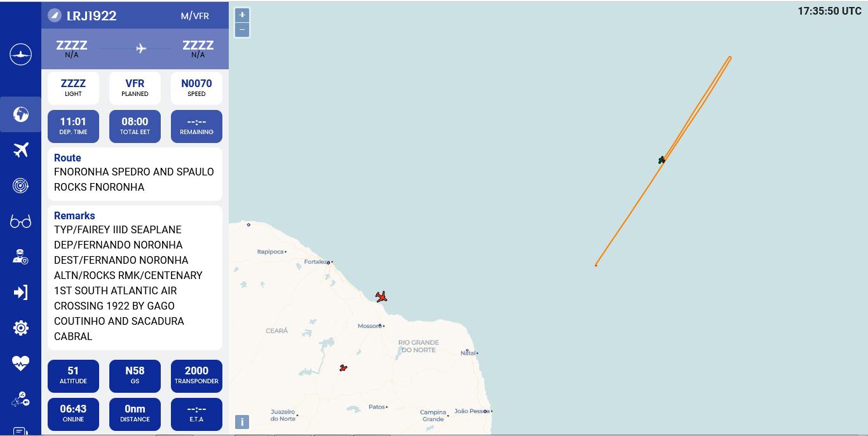Select the login arrow sidebar icon
The image size is (868, 436).
click(x=20, y=292)
